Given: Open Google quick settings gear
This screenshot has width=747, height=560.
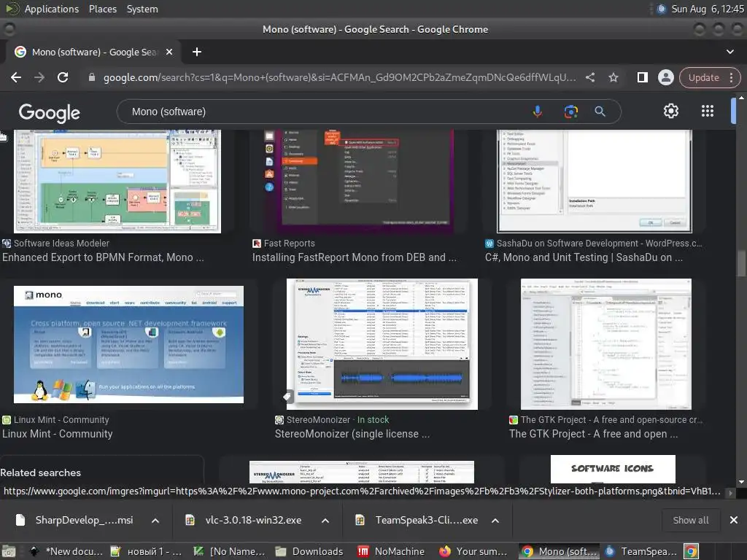Looking at the screenshot, I should (x=671, y=111).
